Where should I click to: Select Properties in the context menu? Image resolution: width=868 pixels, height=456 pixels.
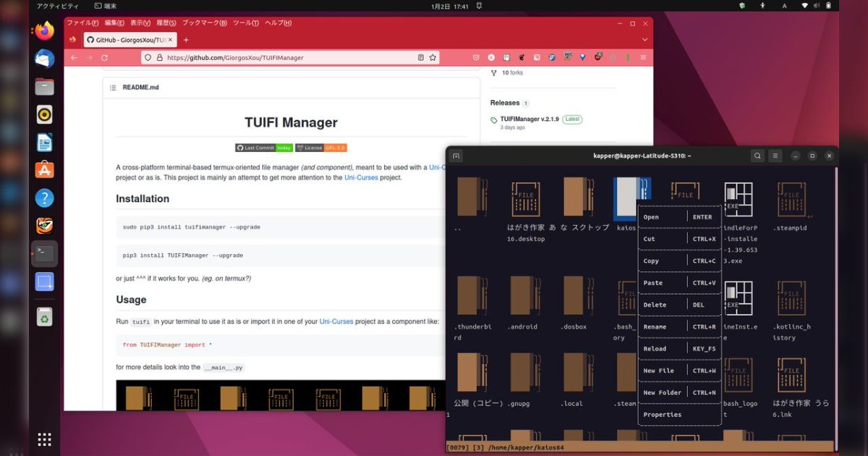click(662, 415)
